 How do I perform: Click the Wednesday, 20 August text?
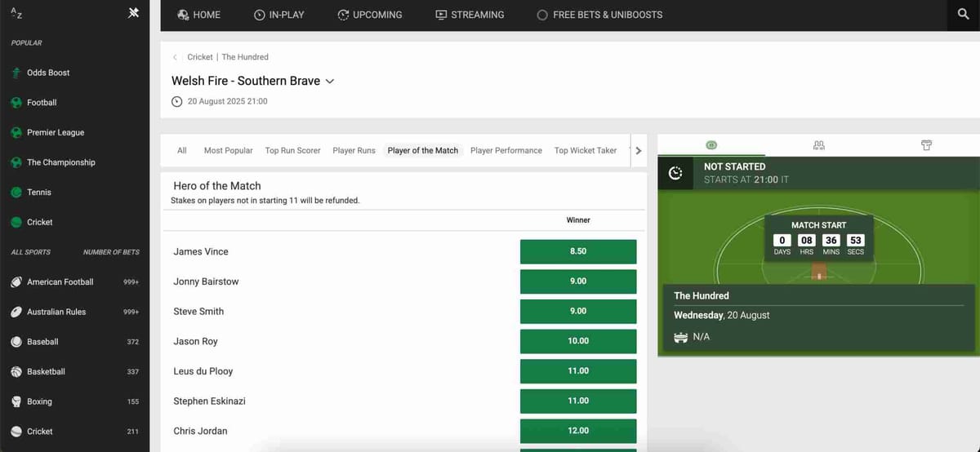pos(722,315)
